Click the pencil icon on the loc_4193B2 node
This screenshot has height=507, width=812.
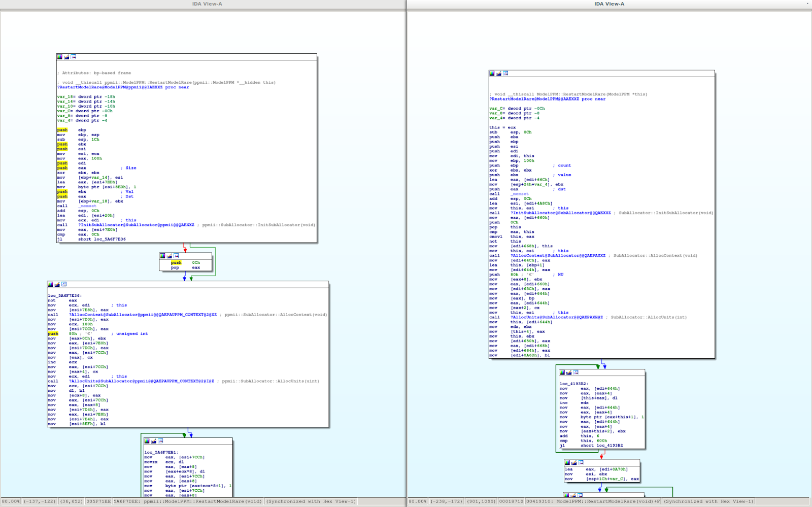point(569,373)
